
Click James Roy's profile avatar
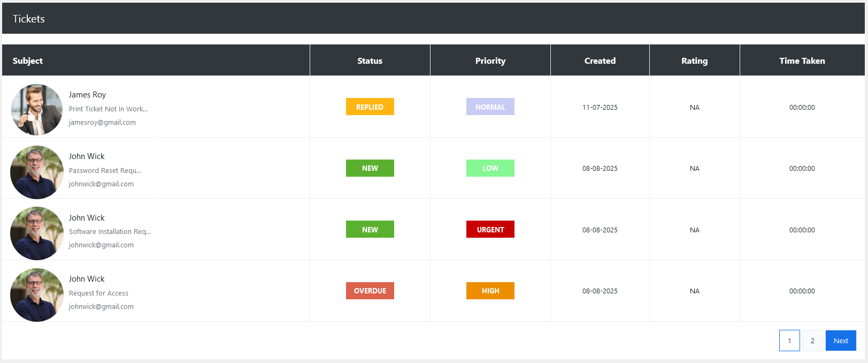[37, 110]
